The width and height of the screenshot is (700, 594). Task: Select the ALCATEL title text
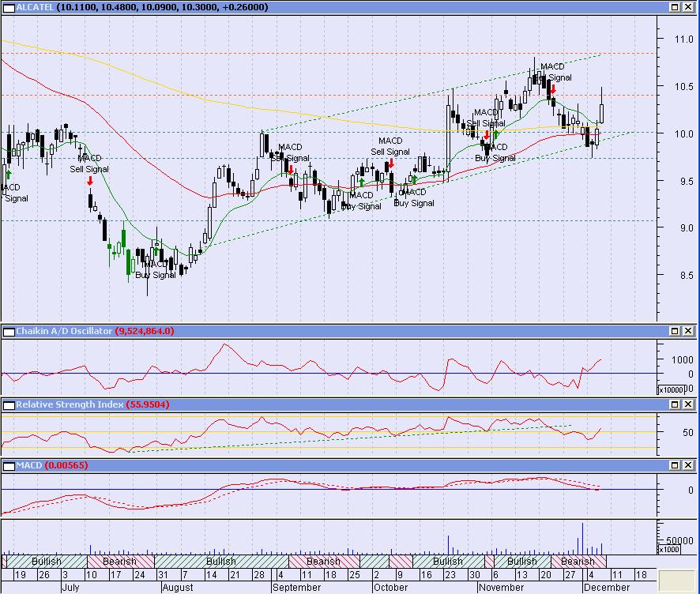(x=35, y=7)
